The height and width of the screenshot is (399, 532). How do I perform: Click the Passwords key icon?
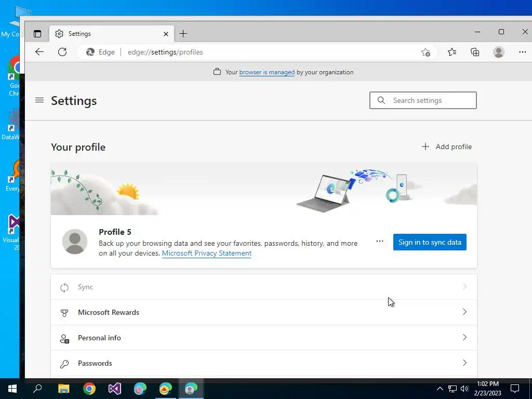(x=64, y=364)
